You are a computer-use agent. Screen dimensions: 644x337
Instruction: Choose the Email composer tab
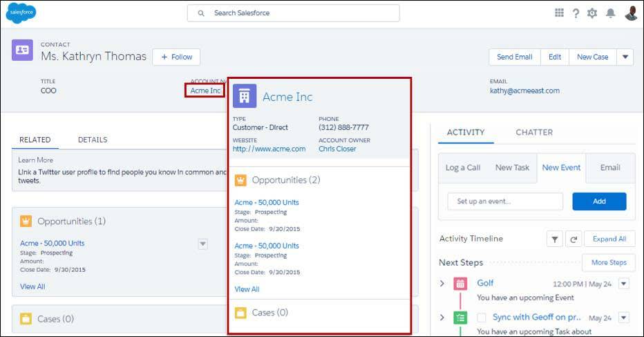point(610,167)
